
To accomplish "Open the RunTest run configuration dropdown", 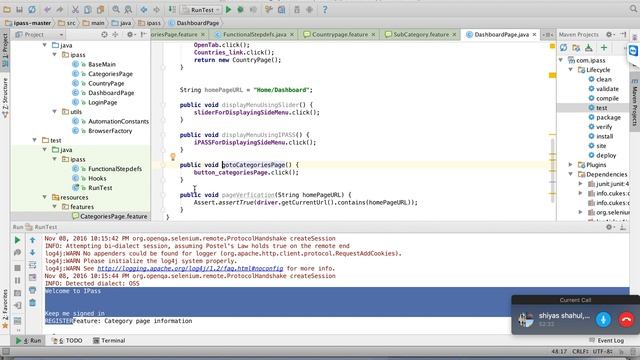I will pyautogui.click(x=201, y=10).
